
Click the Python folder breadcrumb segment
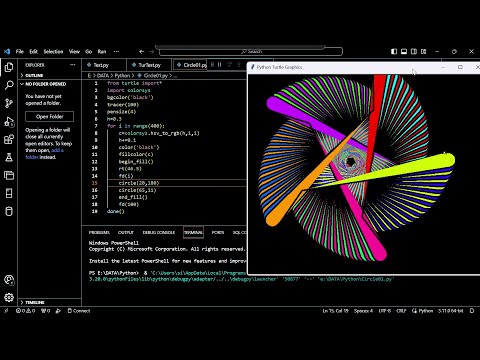[x=122, y=76]
